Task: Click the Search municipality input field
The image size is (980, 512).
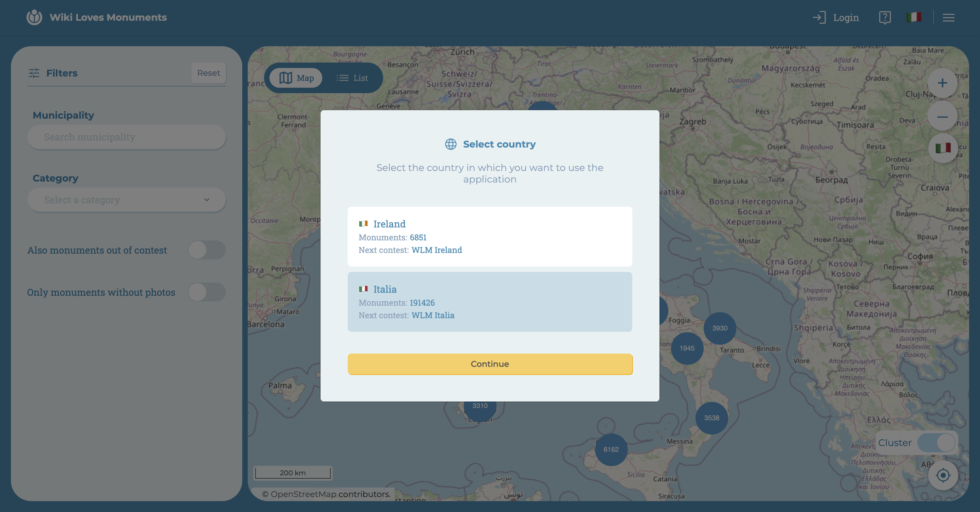Action: coord(127,137)
